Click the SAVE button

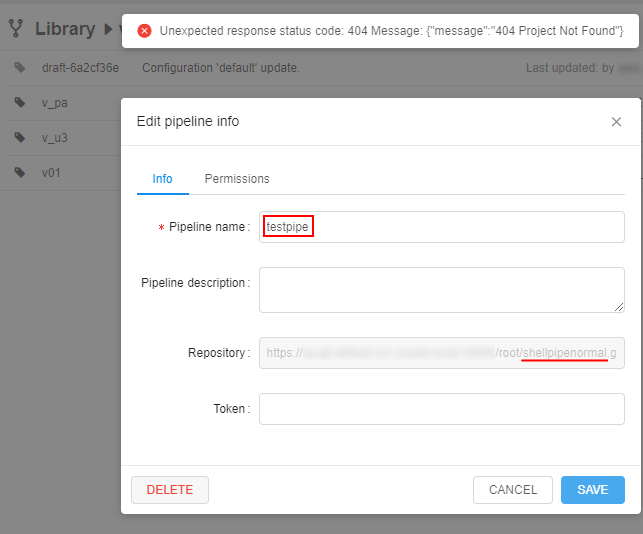(x=593, y=490)
